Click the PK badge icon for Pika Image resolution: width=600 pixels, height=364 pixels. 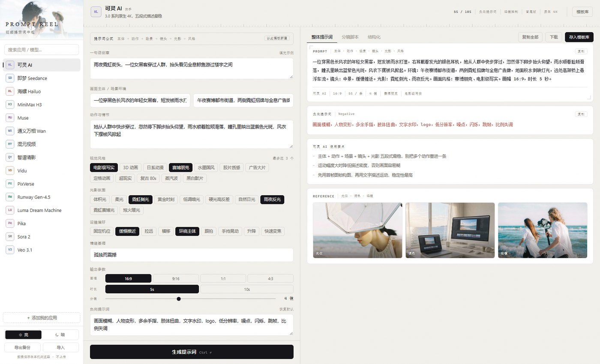(10, 223)
